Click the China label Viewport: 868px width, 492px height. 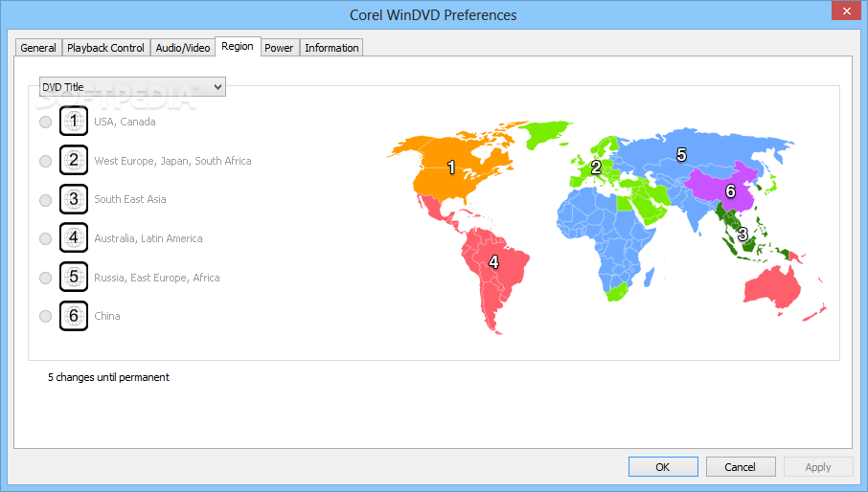107,316
